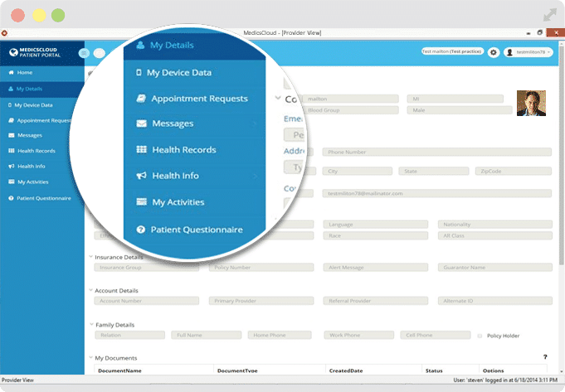Image resolution: width=565 pixels, height=392 pixels.
Task: Click the DocumentType column header
Action: (237, 370)
